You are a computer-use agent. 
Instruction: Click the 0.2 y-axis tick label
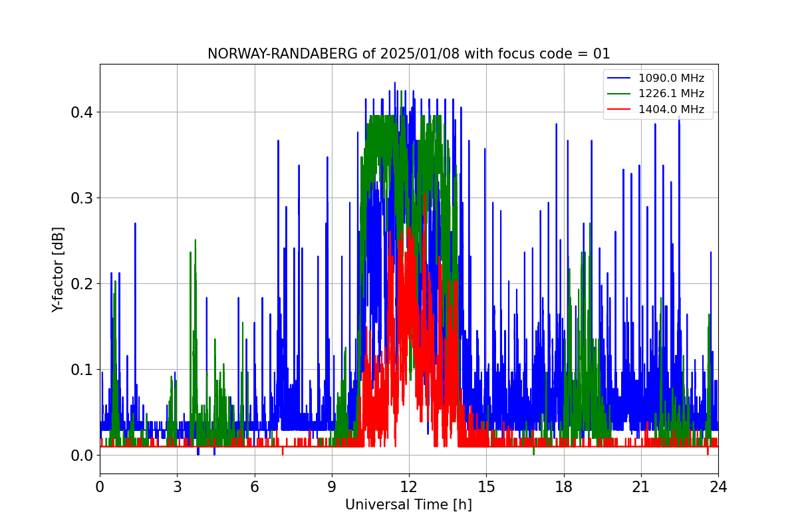pos(82,284)
